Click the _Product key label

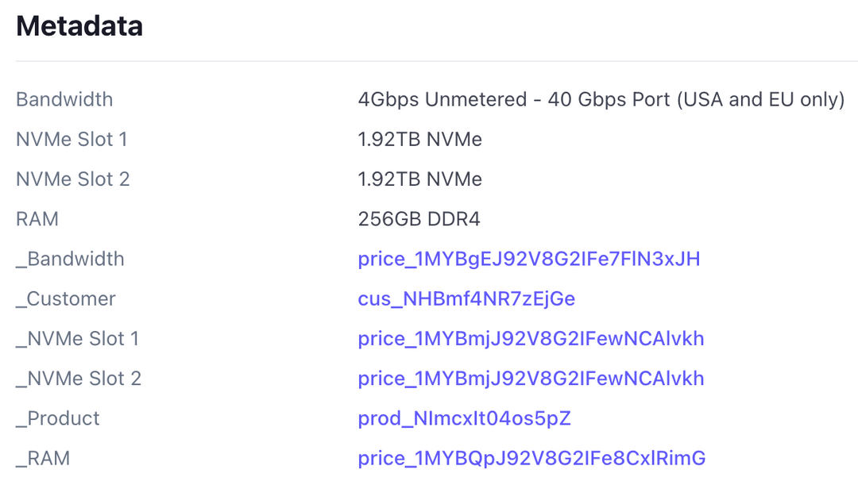coord(57,418)
